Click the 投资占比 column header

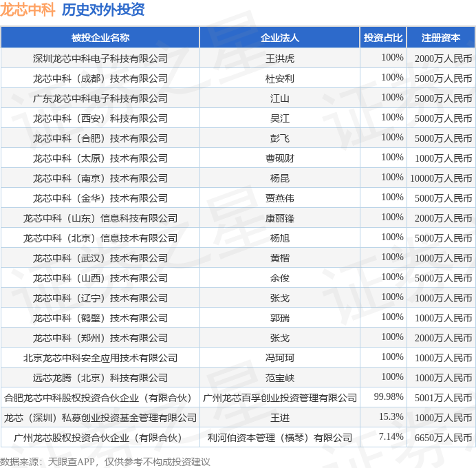click(x=383, y=38)
